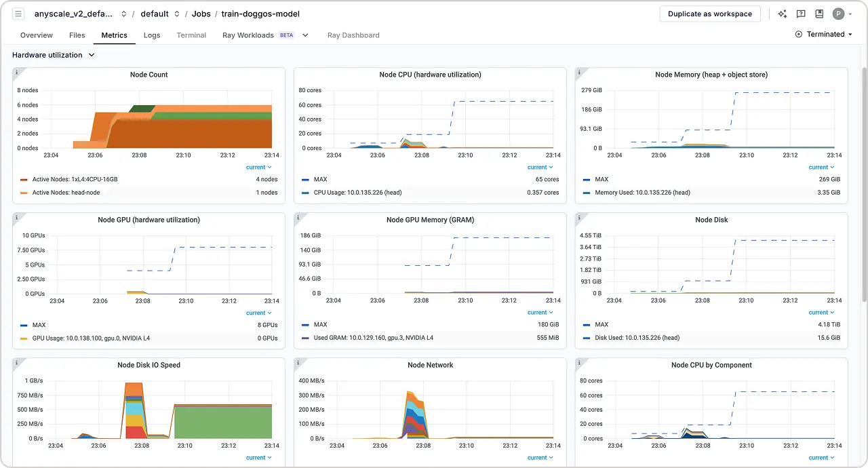This screenshot has width=868, height=468.
Task: Click the Duplicate as workspace button
Action: [710, 14]
